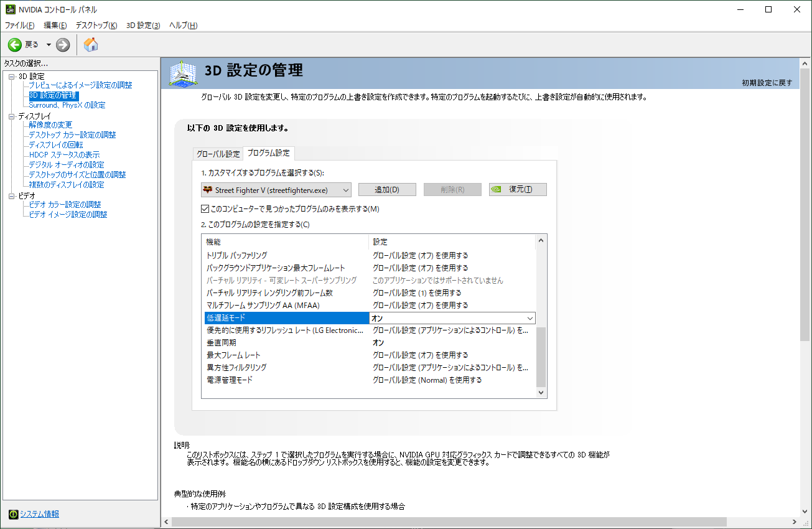Open the Back button history dropdown arrow
The image size is (812, 529).
(49, 45)
